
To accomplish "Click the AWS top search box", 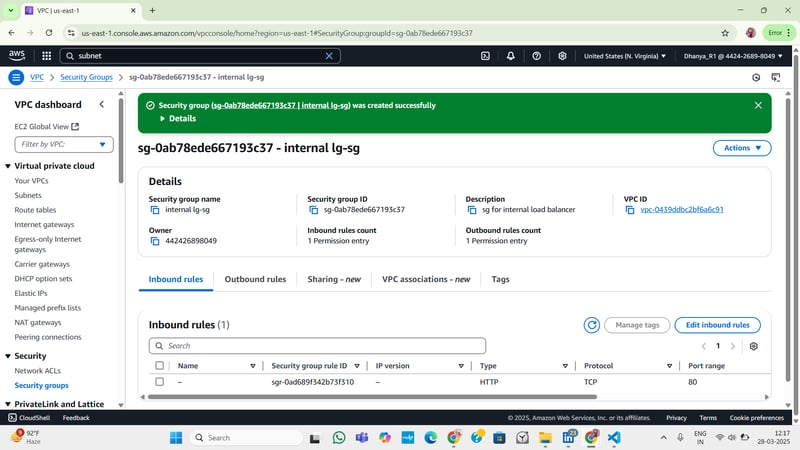I will [200, 56].
